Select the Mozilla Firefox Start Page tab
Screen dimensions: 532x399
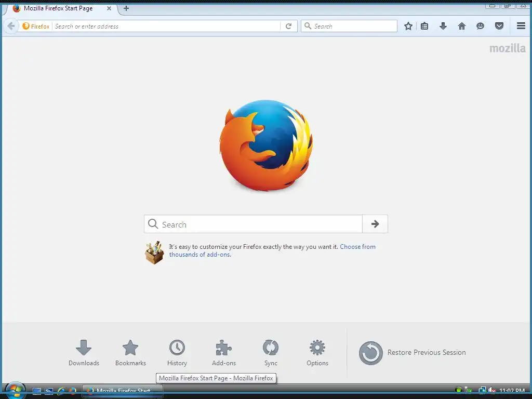point(61,8)
